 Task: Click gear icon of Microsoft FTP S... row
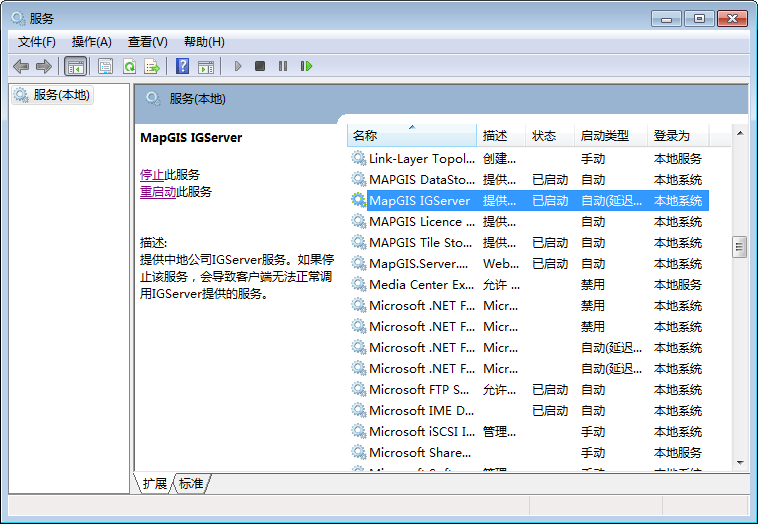pos(358,389)
